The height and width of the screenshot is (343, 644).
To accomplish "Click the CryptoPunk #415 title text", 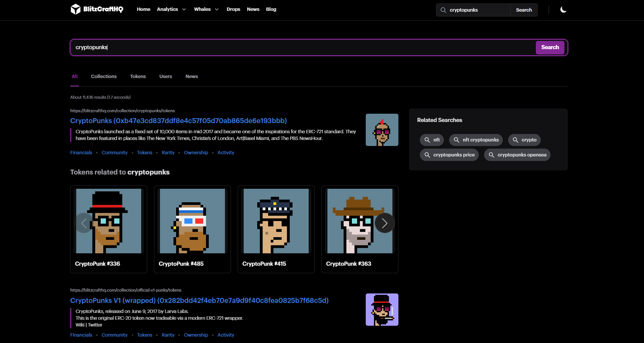I will [x=264, y=264].
